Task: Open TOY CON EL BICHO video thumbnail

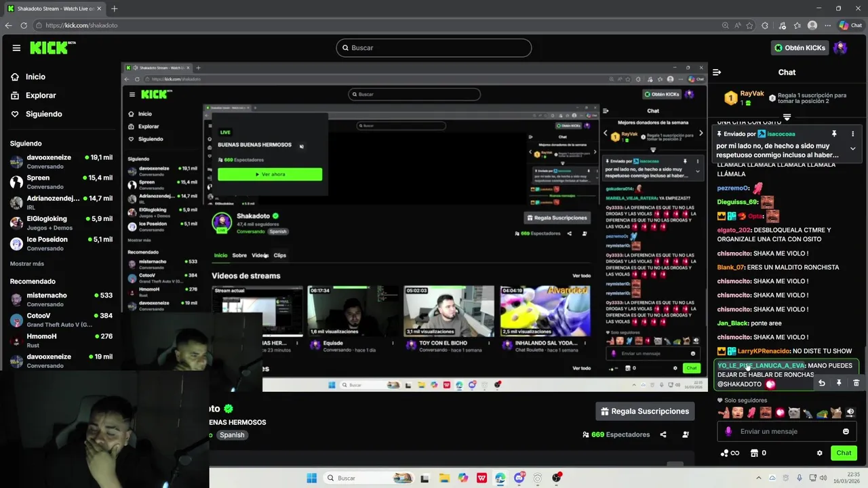Action: 449,311
